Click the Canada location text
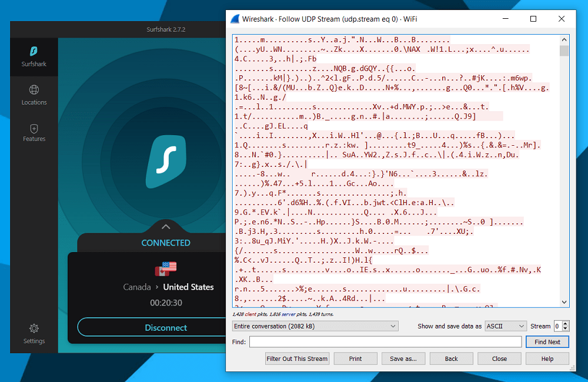Viewport: 588px width, 382px height. (137, 287)
